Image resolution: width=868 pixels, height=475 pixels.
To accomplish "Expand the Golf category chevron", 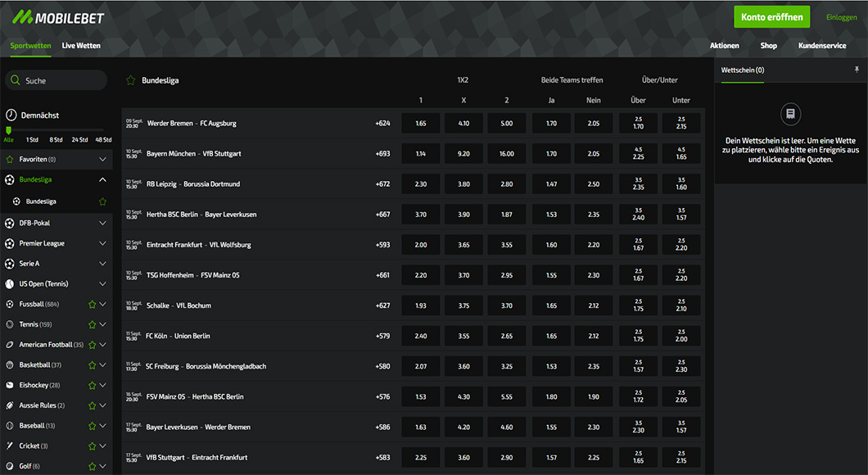I will (x=103, y=466).
